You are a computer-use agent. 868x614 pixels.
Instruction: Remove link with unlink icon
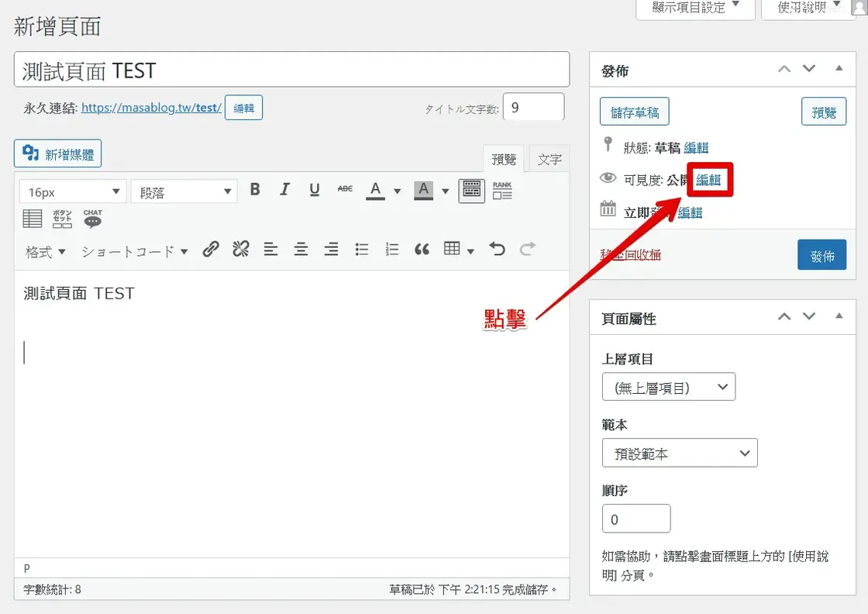point(241,250)
